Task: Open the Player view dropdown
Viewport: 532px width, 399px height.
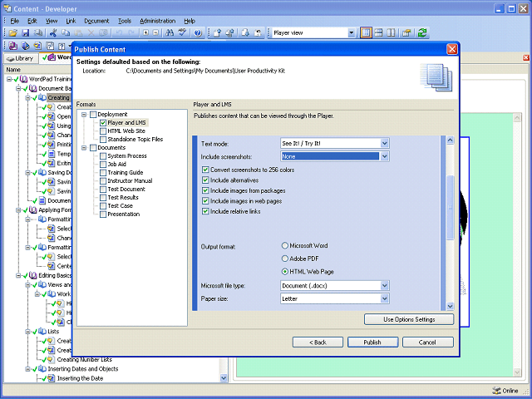Action: point(351,33)
